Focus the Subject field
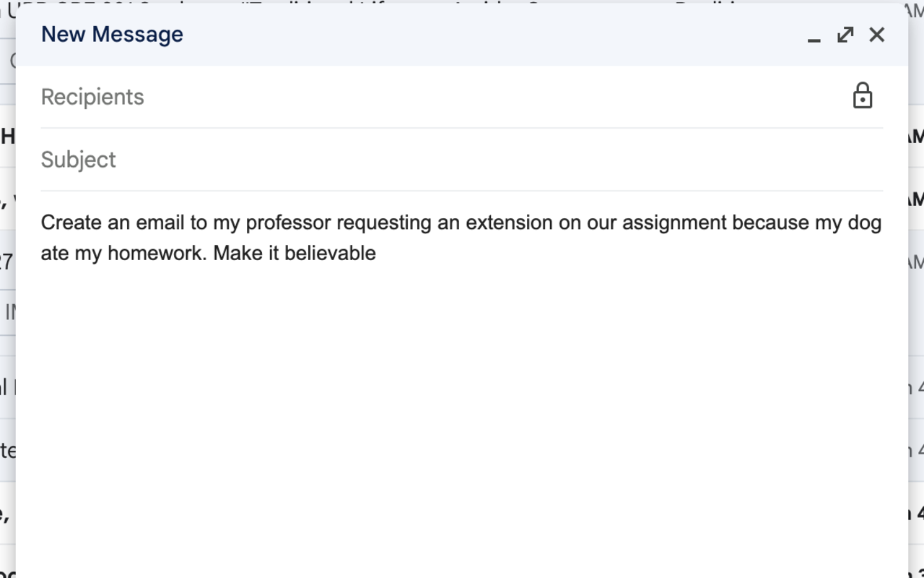Screen dimensions: 924x578 pyautogui.click(x=462, y=160)
